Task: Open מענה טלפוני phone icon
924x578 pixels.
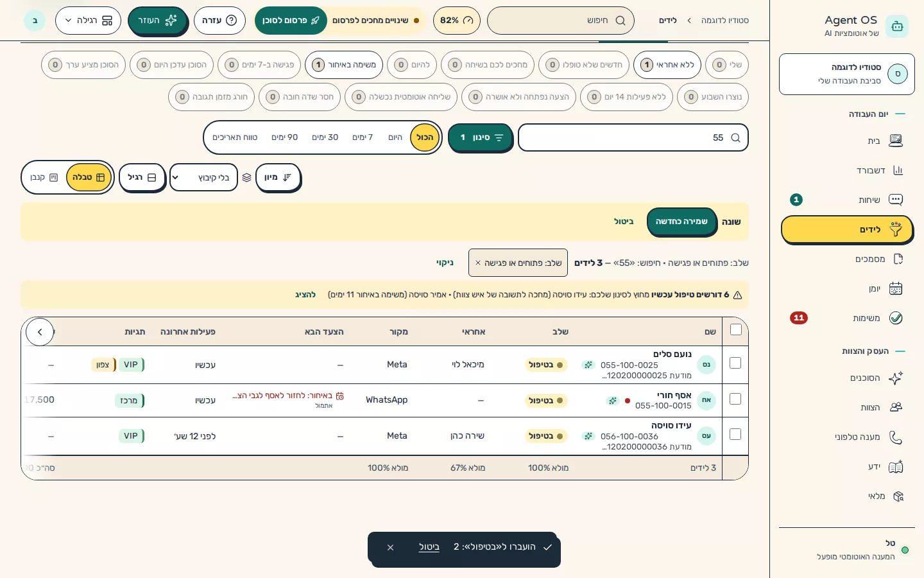Action: click(896, 437)
